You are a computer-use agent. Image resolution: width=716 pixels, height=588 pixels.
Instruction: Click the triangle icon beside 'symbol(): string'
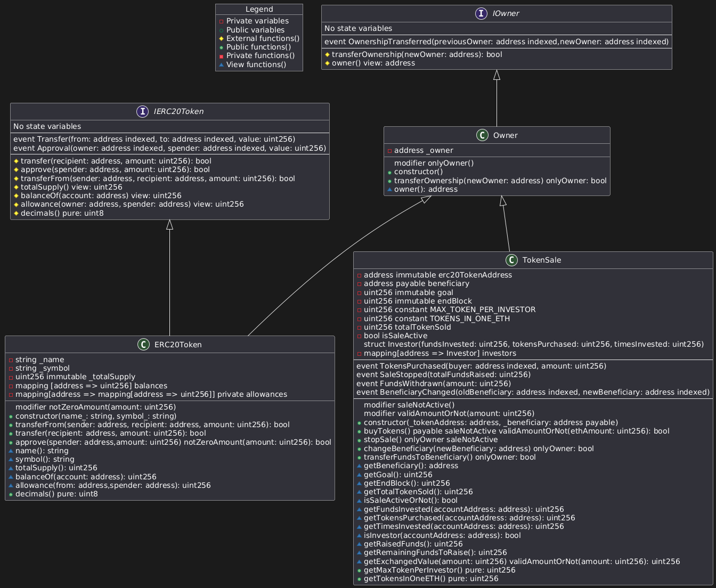[10, 460]
